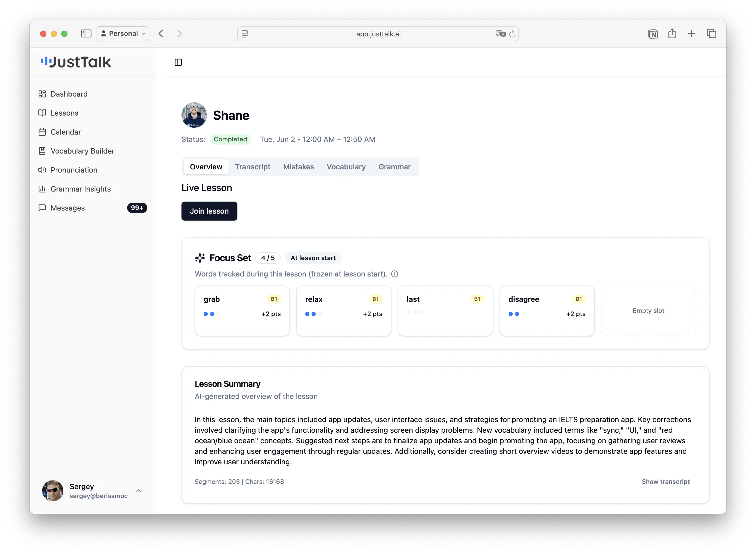Open the 'grab' word card
The height and width of the screenshot is (553, 756).
242,311
